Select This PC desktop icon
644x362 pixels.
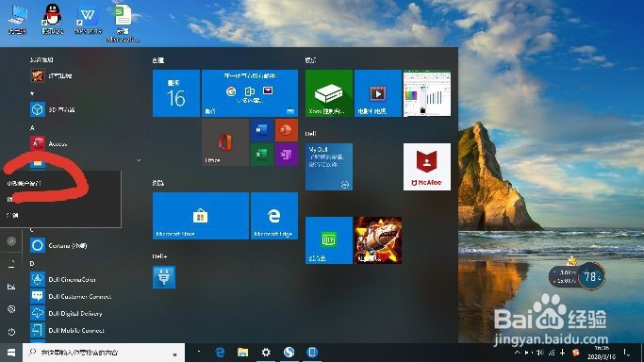tap(17, 19)
